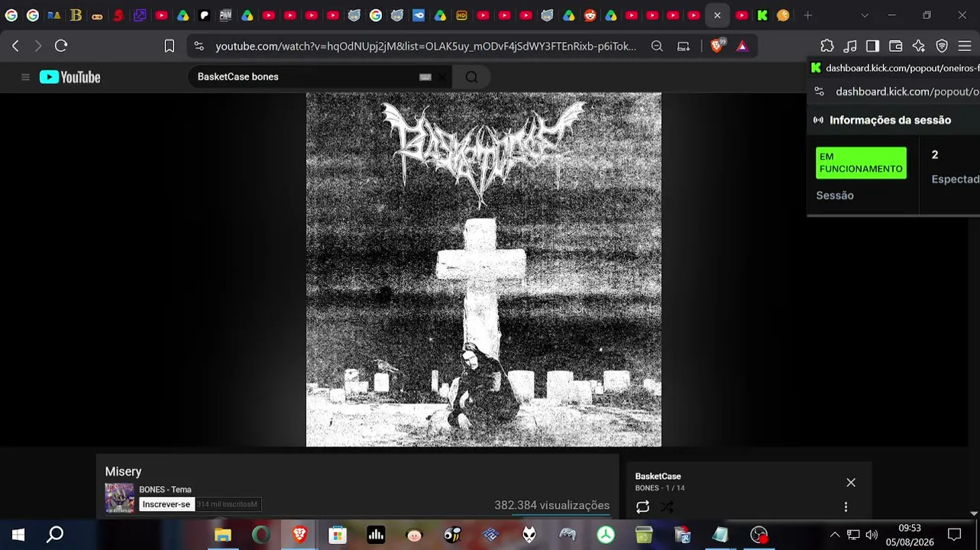Open Windows taskbar search
This screenshot has width=980, height=550.
click(55, 535)
